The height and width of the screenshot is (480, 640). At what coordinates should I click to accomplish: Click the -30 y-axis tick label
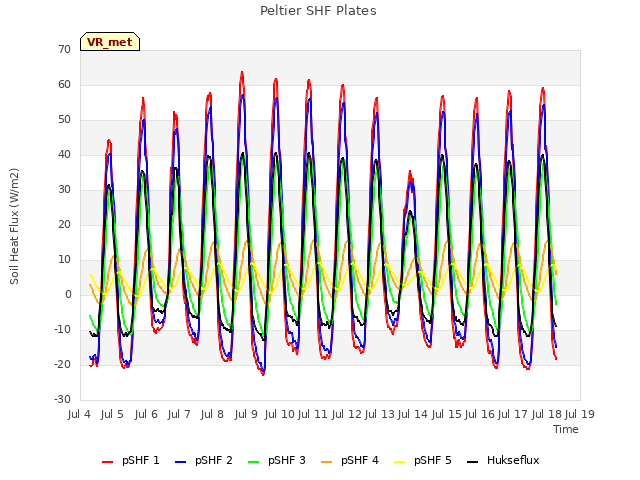[62, 399]
